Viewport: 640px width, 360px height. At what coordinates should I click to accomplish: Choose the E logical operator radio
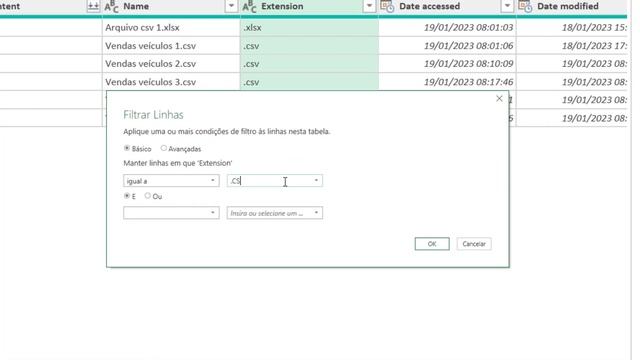[127, 196]
